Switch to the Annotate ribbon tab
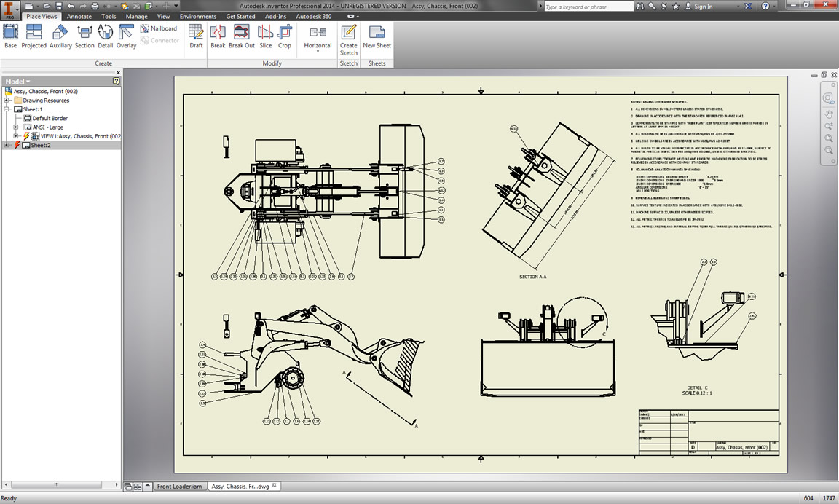Image resolution: width=839 pixels, height=504 pixels. pyautogui.click(x=79, y=16)
